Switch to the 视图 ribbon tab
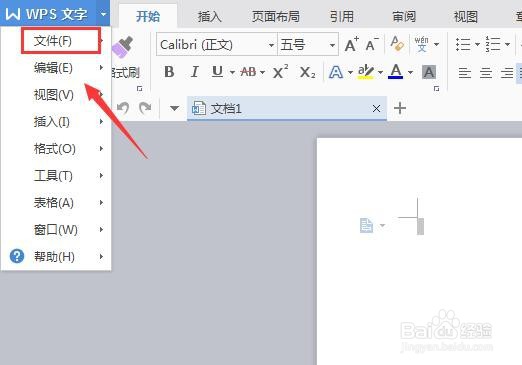 click(x=466, y=16)
